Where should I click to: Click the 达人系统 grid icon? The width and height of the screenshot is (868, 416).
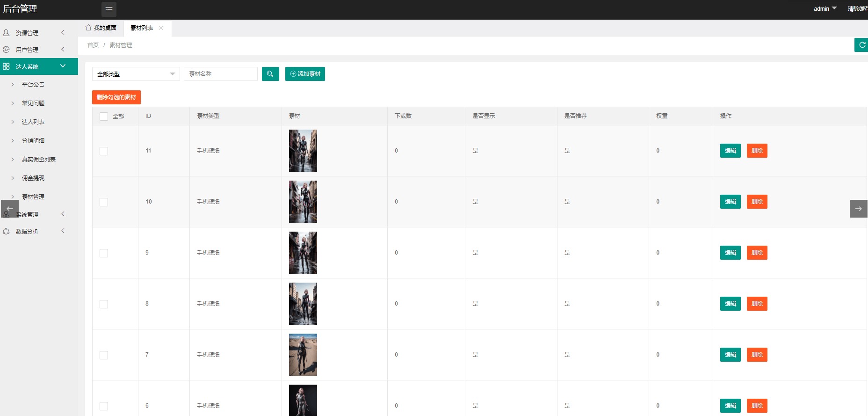coord(6,66)
